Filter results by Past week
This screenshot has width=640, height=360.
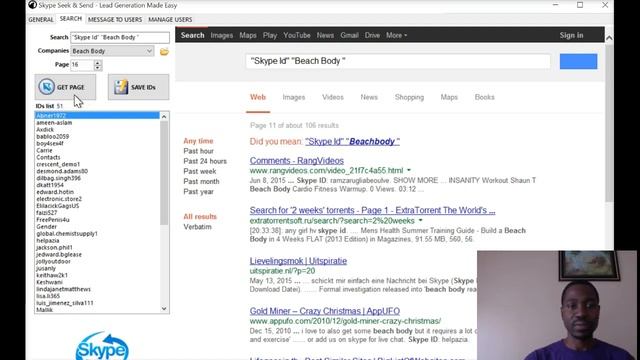200,171
